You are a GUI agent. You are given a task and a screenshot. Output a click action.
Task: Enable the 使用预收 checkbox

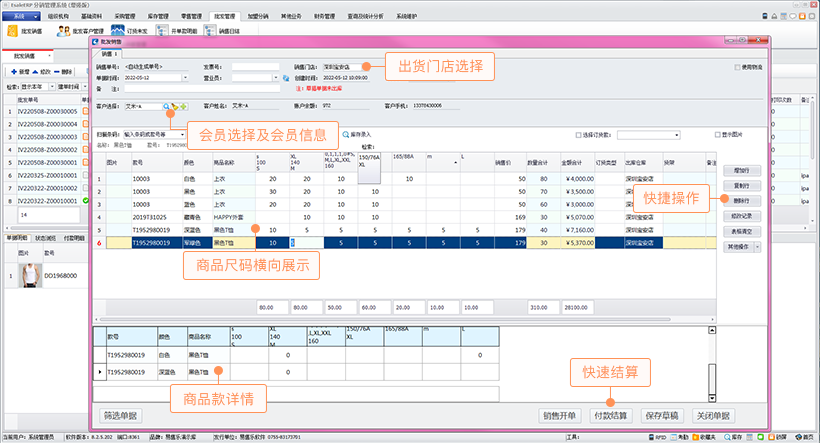point(737,67)
